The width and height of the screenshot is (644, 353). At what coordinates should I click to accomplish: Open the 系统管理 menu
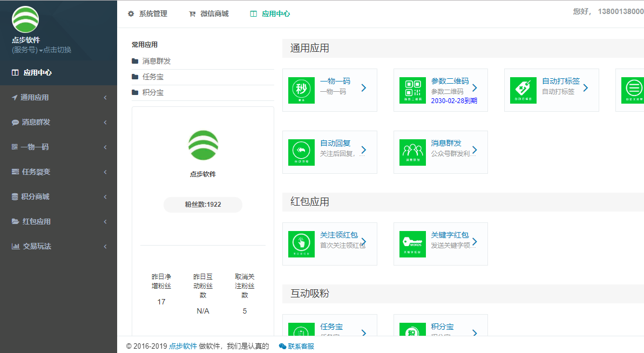tap(147, 14)
